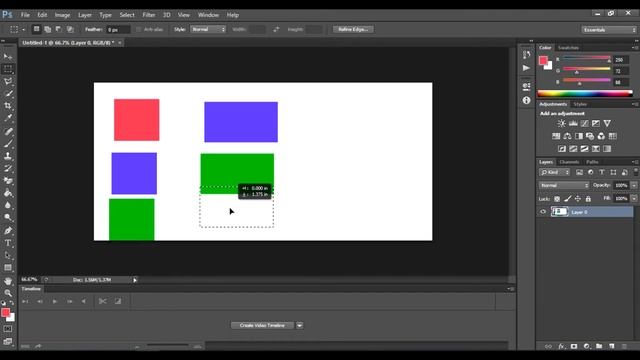
Task: Open the layer blend mode Normal dropdown
Action: 564,185
